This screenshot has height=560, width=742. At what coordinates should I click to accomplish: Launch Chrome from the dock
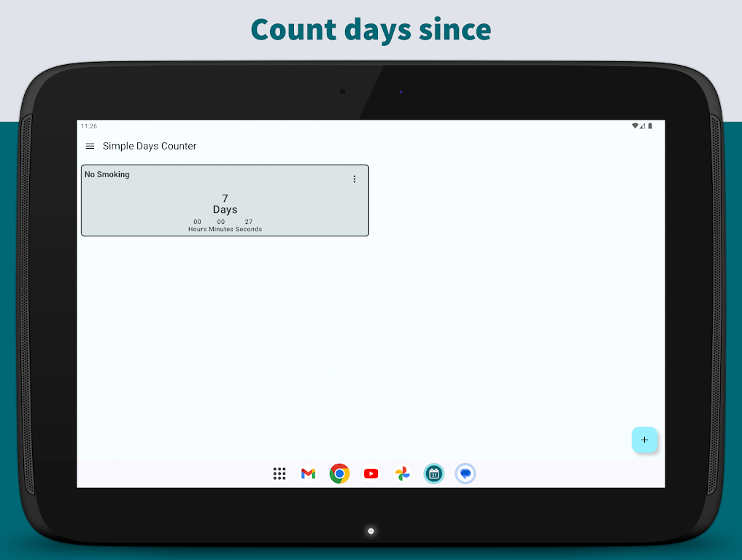coord(339,474)
